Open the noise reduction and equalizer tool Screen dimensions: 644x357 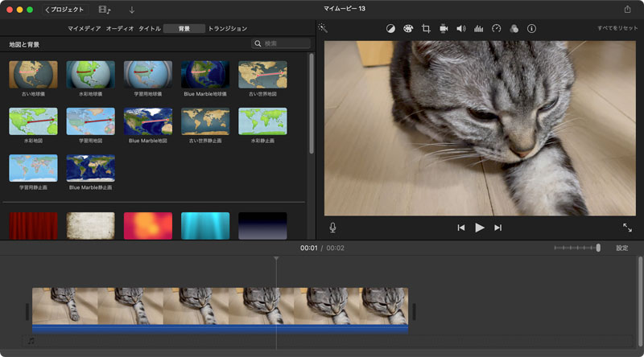(478, 28)
